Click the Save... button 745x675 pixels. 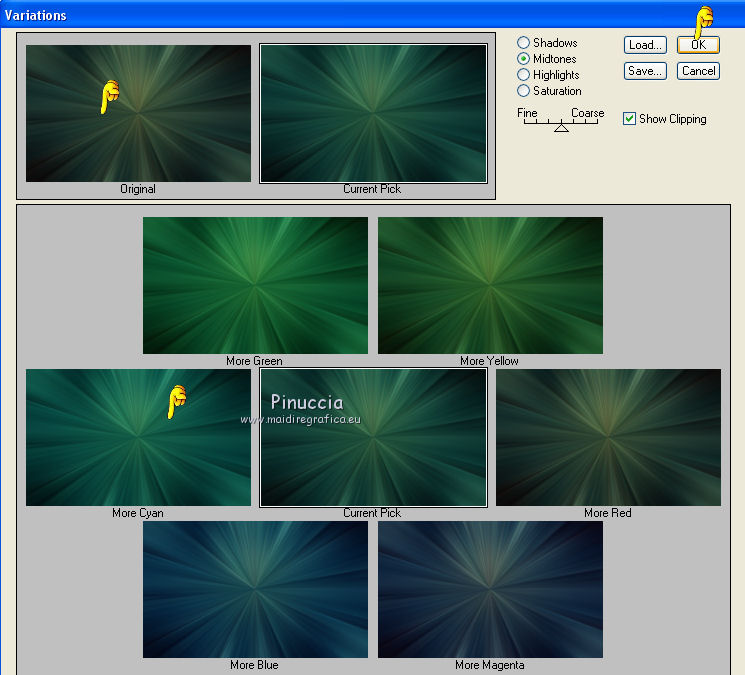645,71
